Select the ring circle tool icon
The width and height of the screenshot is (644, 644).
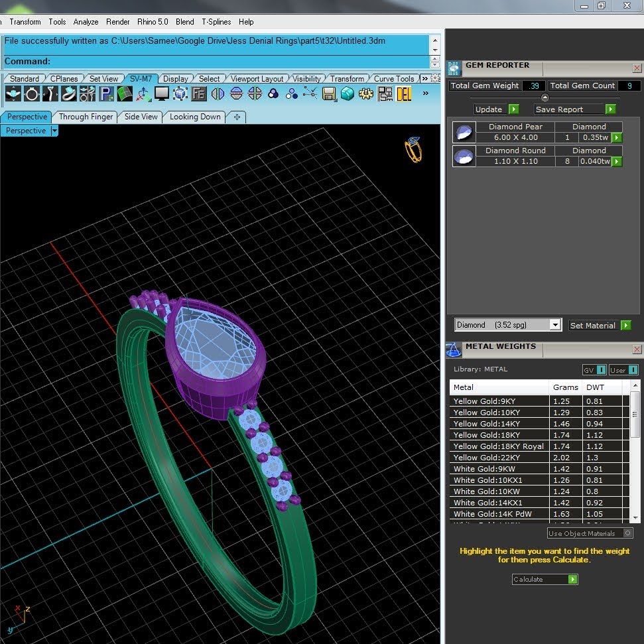pos(32,94)
